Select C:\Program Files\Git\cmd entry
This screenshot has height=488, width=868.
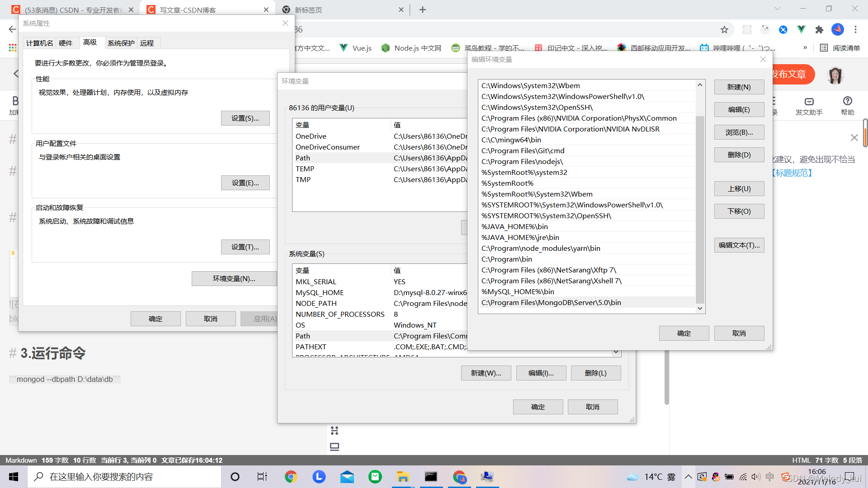pyautogui.click(x=587, y=151)
